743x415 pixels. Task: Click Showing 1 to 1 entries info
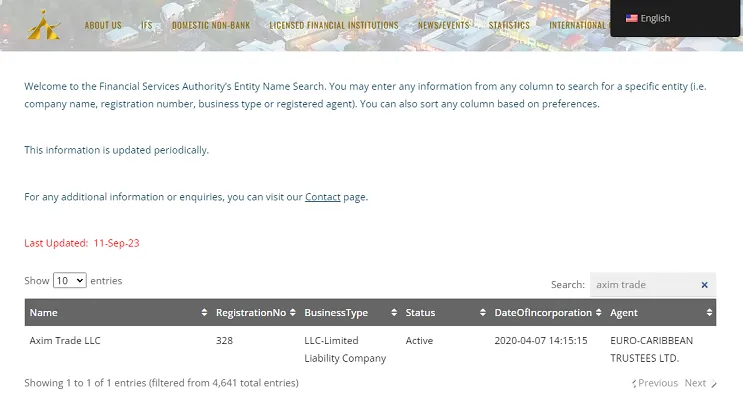pos(161,383)
